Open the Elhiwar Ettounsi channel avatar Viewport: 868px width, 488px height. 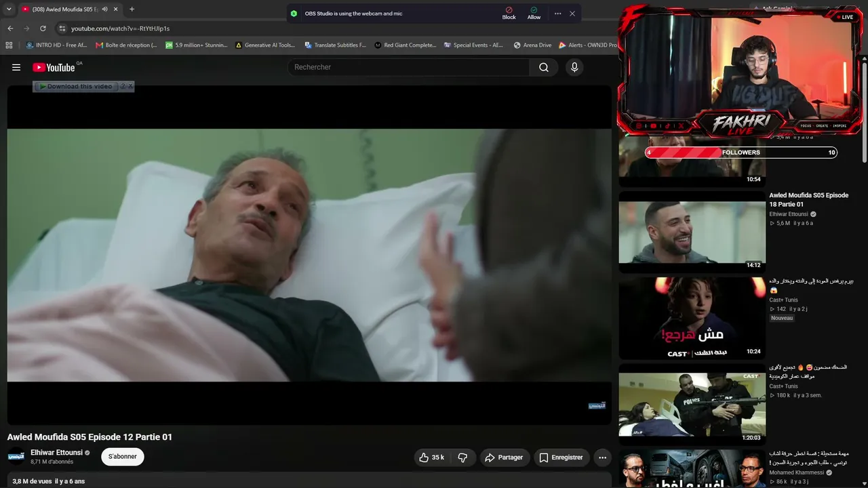coord(16,457)
